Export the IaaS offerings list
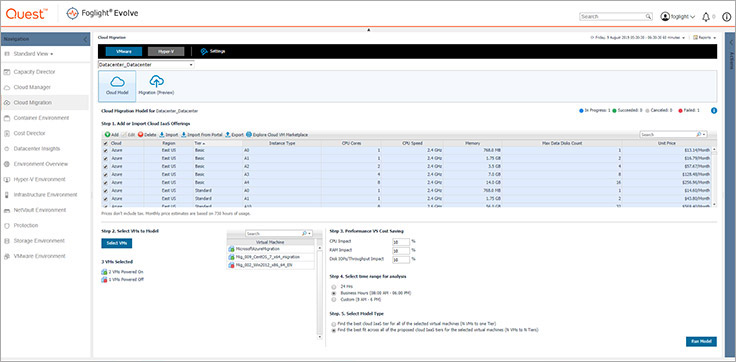The width and height of the screenshot is (736, 362). pos(235,135)
